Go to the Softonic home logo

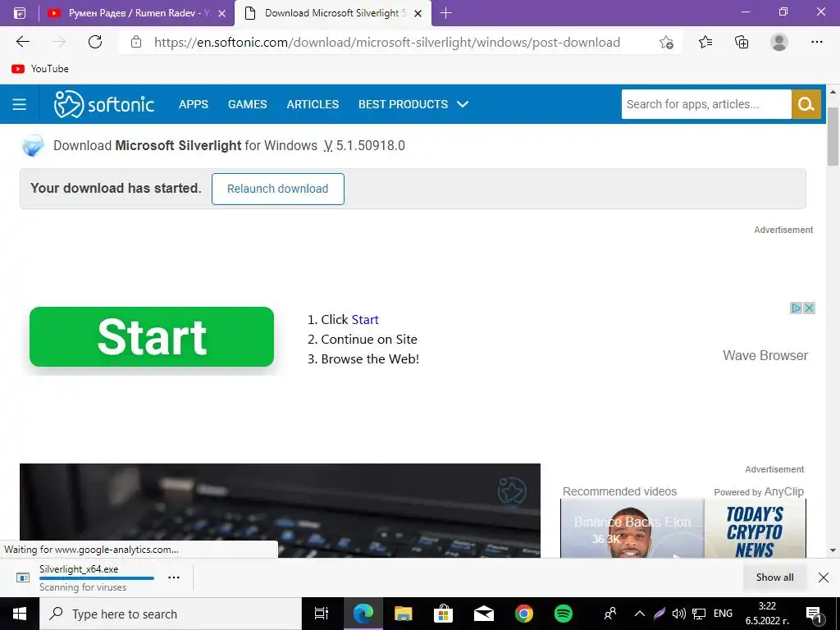click(x=104, y=104)
